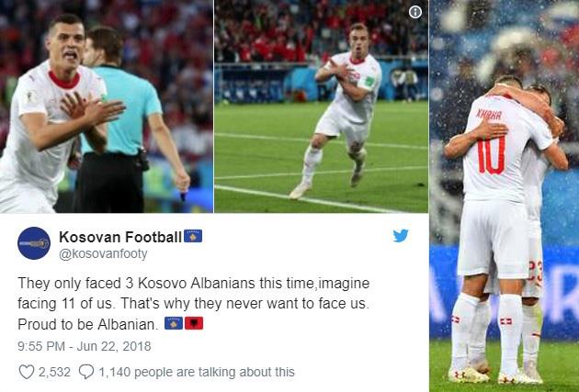Open replies via the speech bubble icon
The image size is (579, 392).
pyautogui.click(x=86, y=372)
